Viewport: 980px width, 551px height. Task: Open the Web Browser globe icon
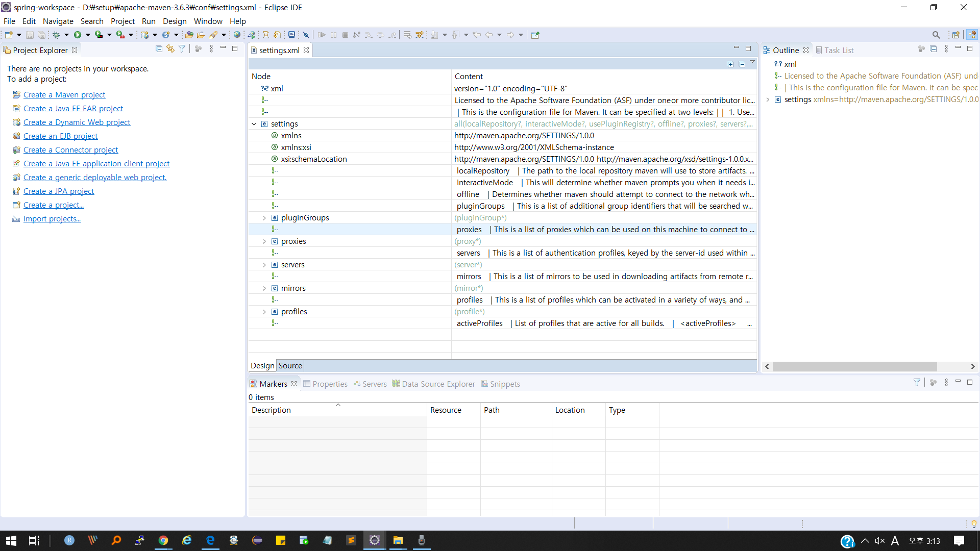point(237,35)
